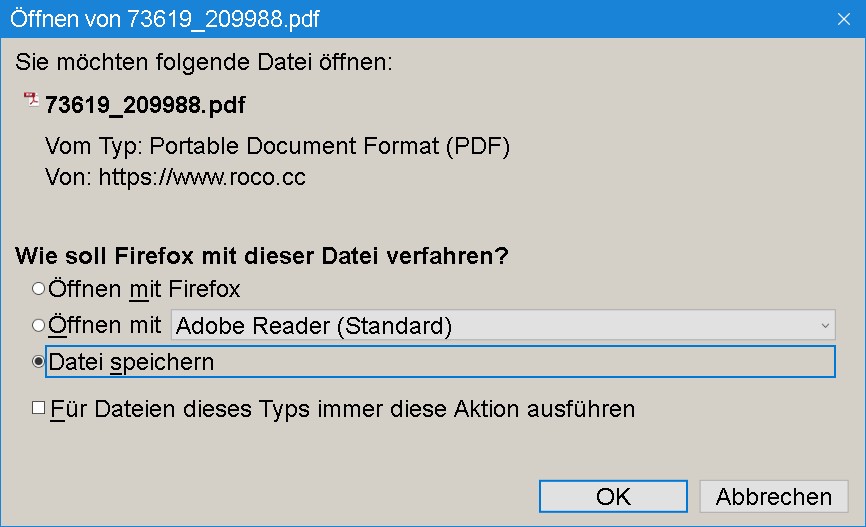
Task: Click the 'Vom Typ: Portable Document Format' line
Action: coord(277,147)
